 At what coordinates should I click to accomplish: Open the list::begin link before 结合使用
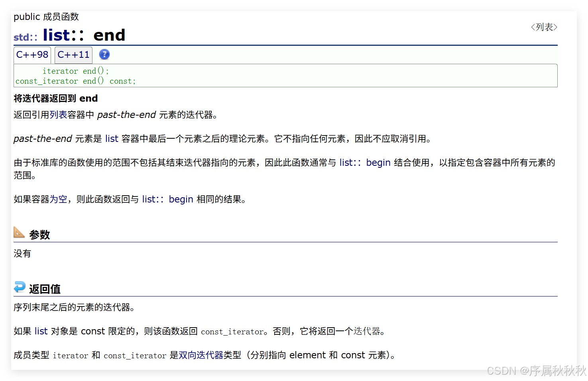[365, 163]
